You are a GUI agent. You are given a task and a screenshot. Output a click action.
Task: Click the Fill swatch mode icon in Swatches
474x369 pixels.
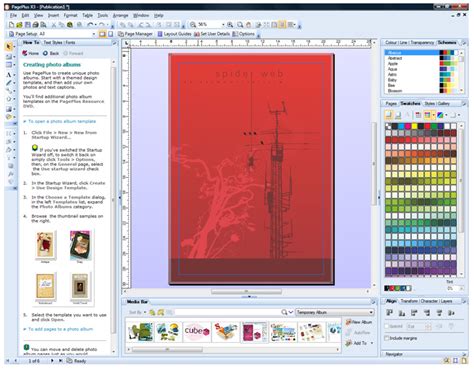(x=388, y=115)
